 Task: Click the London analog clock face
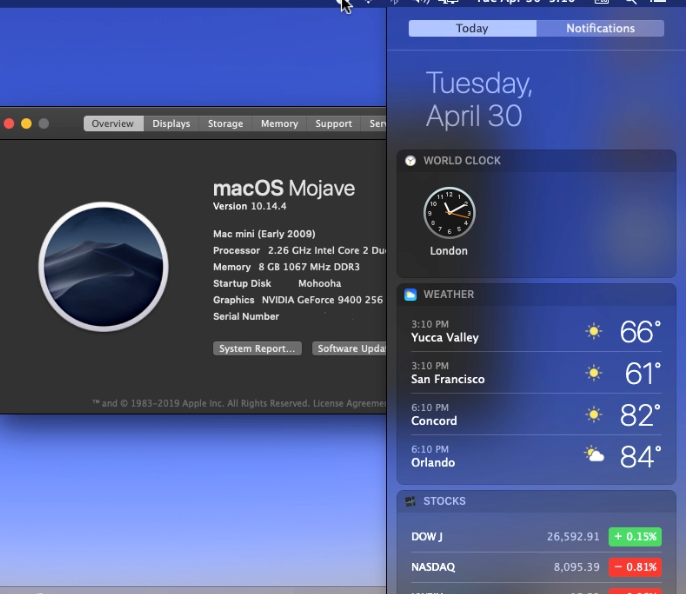449,213
